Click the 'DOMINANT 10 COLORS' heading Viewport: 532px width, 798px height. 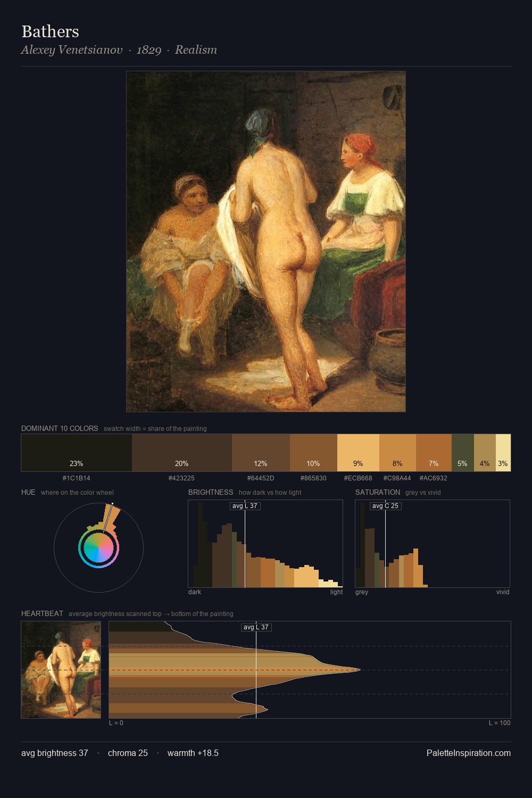60,428
